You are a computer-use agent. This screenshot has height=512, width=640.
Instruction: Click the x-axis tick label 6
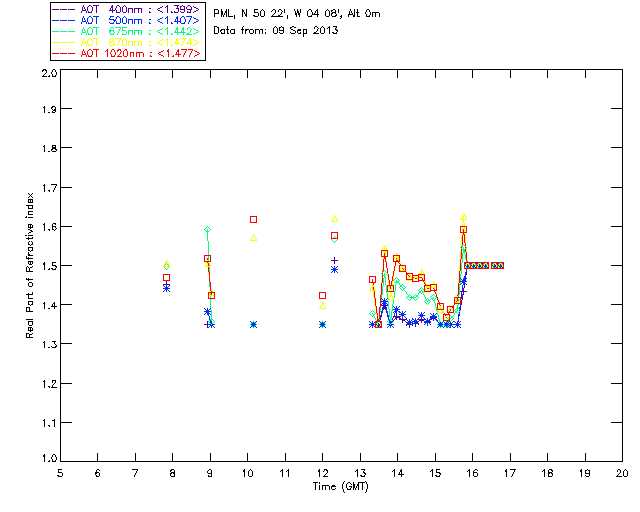(98, 473)
